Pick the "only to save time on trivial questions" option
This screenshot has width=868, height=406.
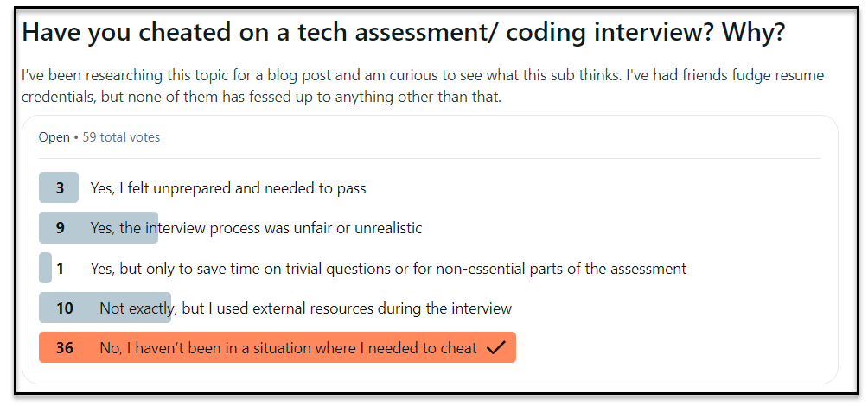point(388,269)
